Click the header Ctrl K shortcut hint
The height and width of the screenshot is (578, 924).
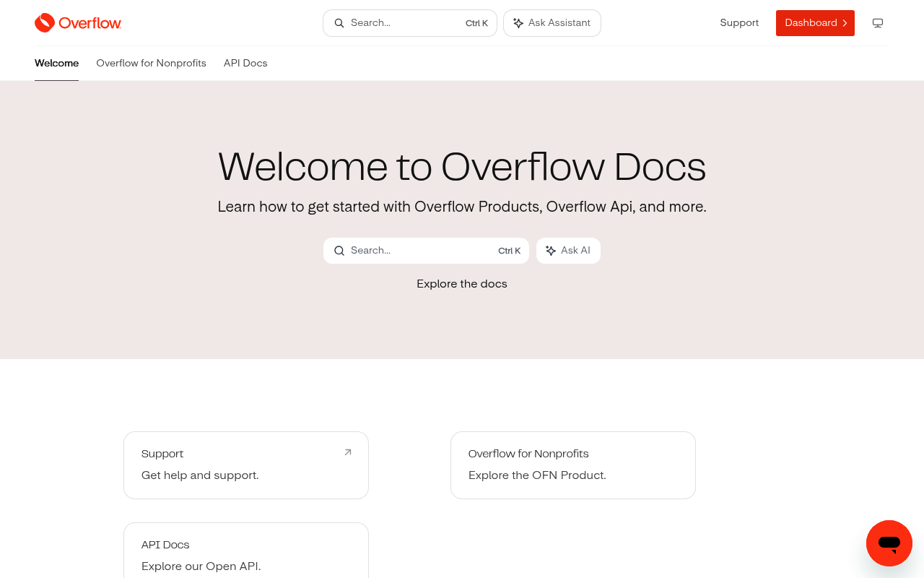click(x=476, y=23)
